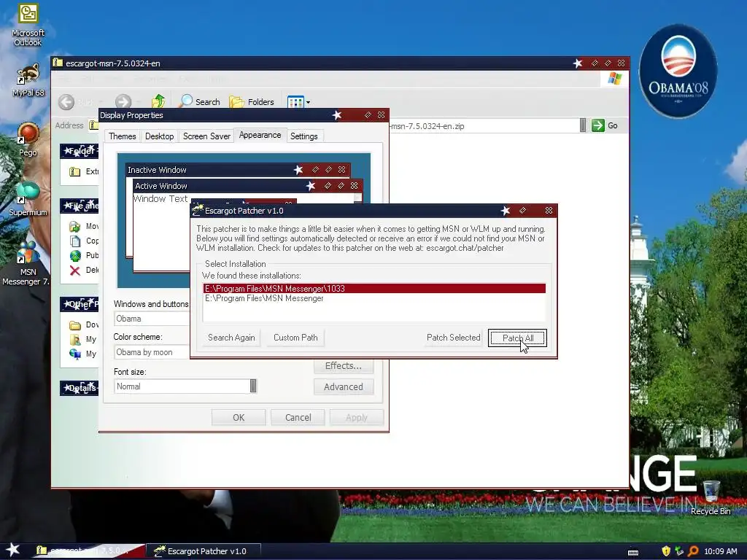Open the Microsoft Outlook desktop icon
Screen dimensions: 747x560
pyautogui.click(x=28, y=25)
